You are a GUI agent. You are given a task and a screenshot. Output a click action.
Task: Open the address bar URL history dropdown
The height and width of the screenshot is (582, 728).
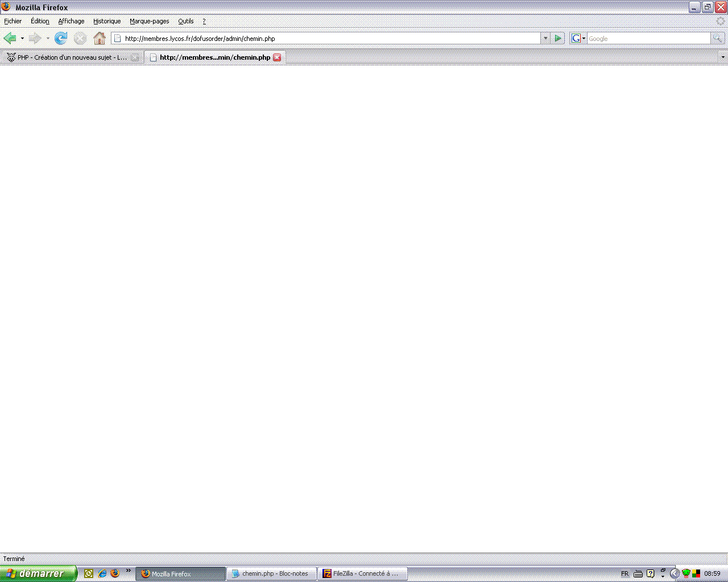[x=545, y=39]
